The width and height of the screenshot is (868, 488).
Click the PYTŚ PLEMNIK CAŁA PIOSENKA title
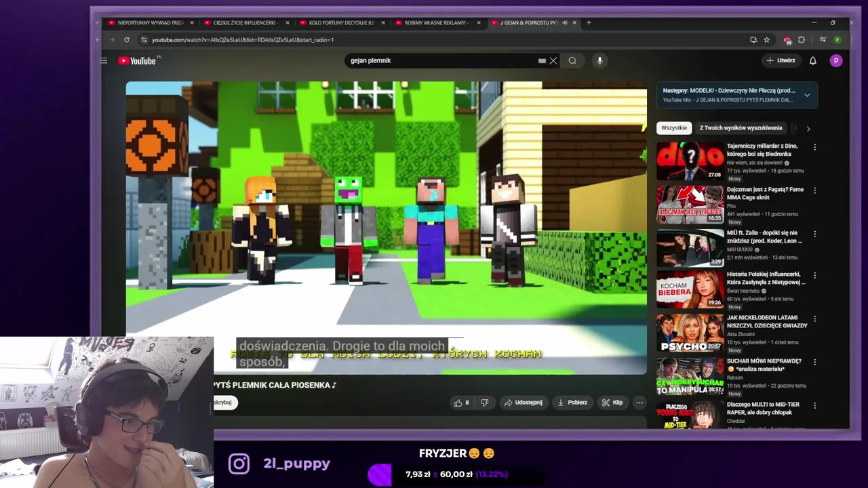tap(275, 385)
